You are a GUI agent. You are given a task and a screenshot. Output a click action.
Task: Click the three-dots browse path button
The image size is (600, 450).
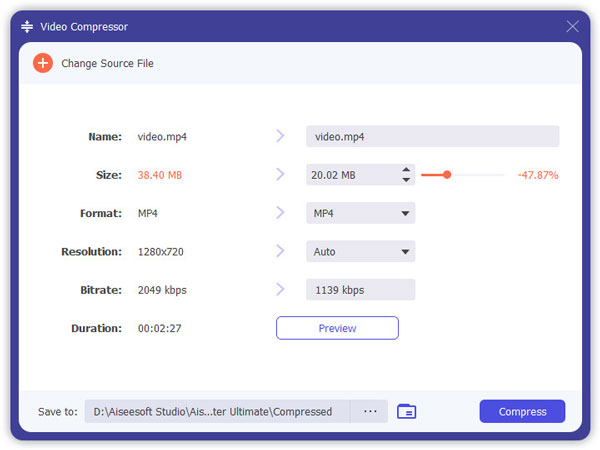pyautogui.click(x=370, y=411)
